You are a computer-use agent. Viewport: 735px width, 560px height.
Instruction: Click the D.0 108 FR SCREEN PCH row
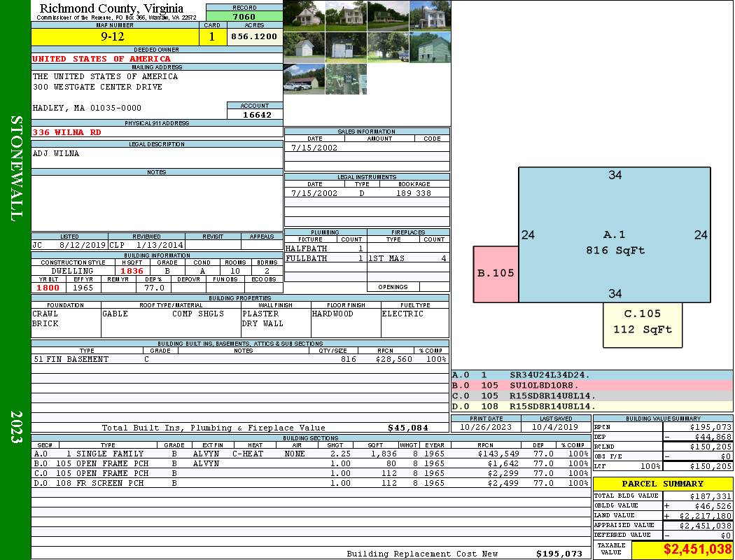click(310, 483)
